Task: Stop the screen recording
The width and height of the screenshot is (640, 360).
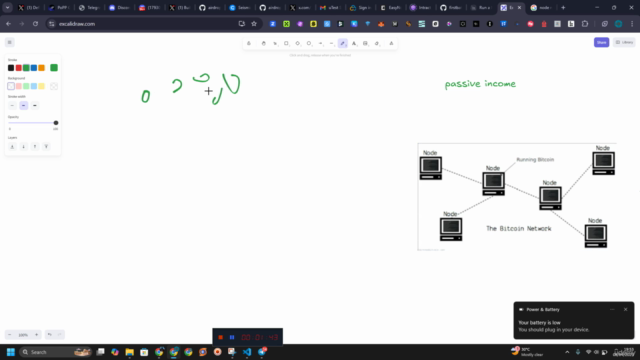Action: click(x=220, y=338)
